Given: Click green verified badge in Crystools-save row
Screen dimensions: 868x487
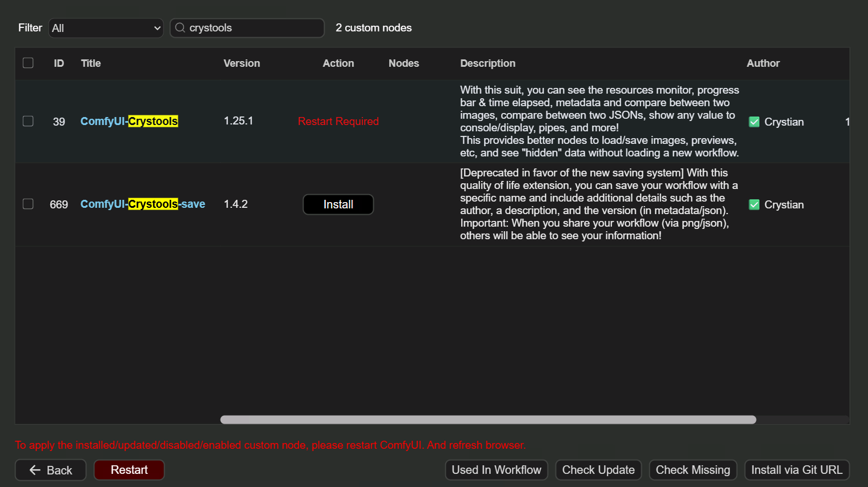Looking at the screenshot, I should [754, 204].
